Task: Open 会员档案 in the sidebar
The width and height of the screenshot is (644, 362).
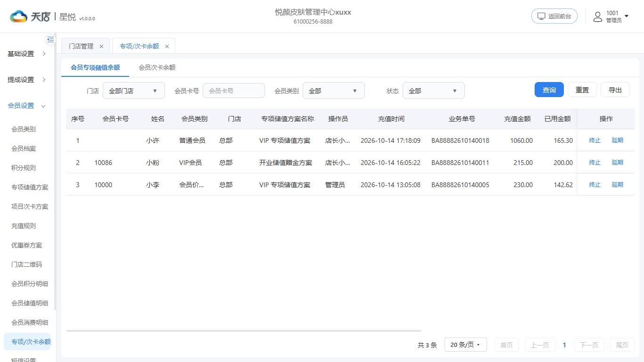Action: (24, 148)
